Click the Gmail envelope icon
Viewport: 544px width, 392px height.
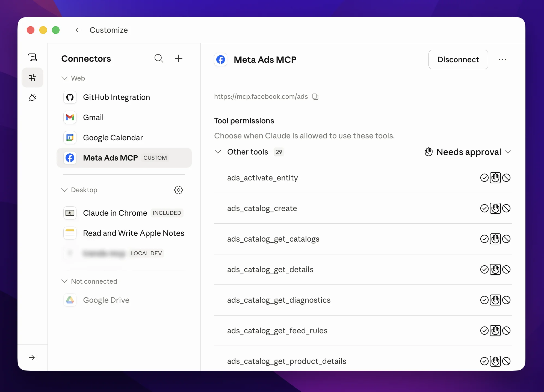point(70,117)
